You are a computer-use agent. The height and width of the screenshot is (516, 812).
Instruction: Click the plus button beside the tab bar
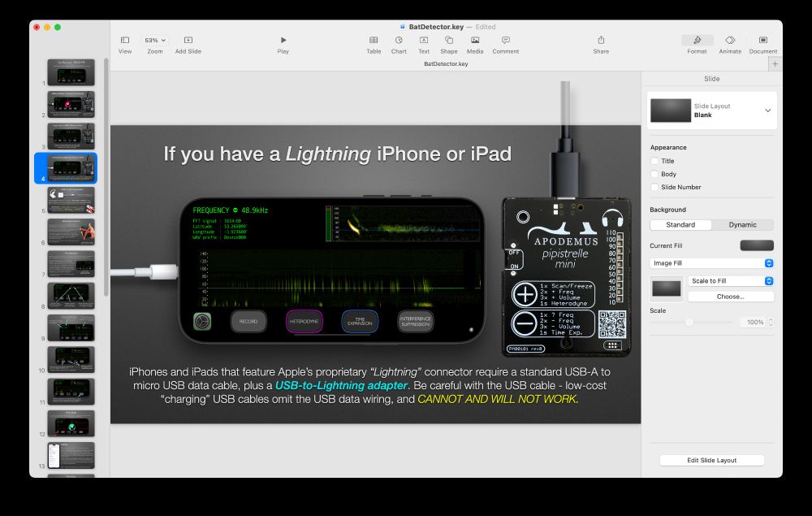(775, 63)
